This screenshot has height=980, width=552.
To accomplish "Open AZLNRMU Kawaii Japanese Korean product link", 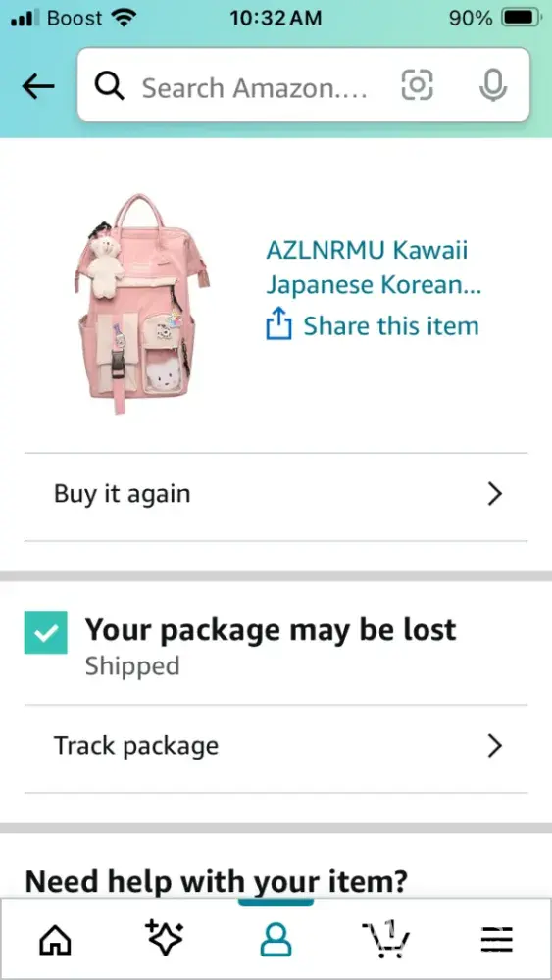I will pyautogui.click(x=374, y=269).
